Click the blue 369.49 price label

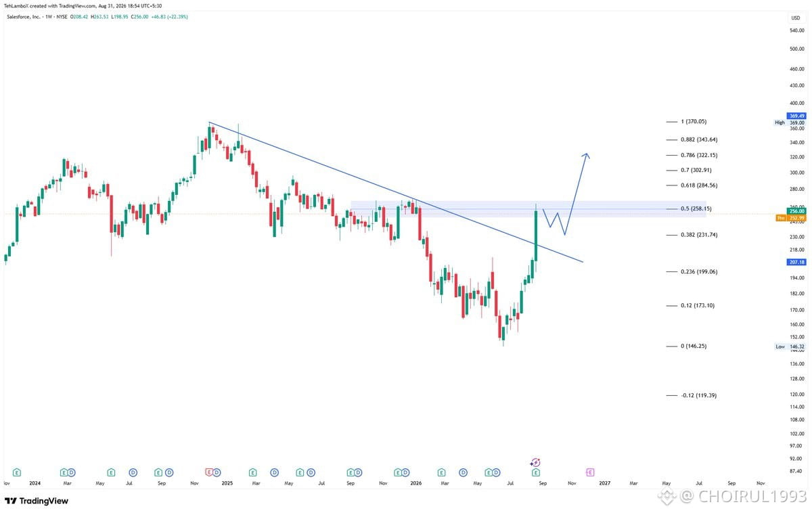pyautogui.click(x=796, y=116)
